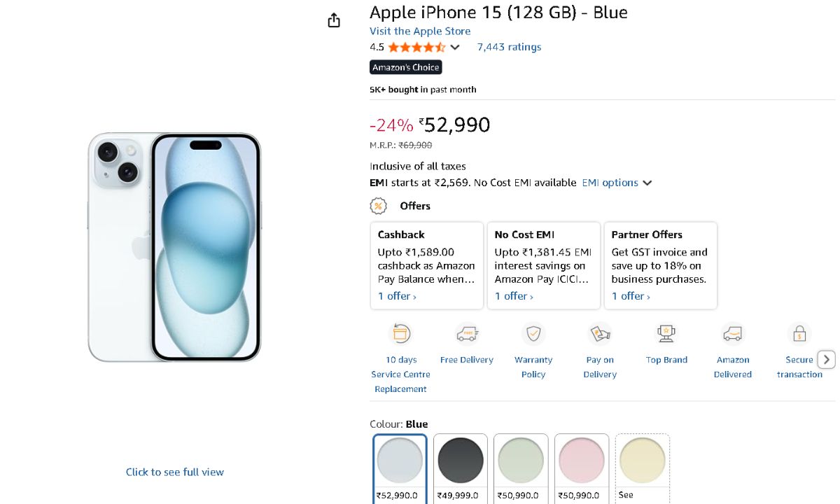Click the Warranty Policy shield icon
840x504 pixels.
click(533, 333)
